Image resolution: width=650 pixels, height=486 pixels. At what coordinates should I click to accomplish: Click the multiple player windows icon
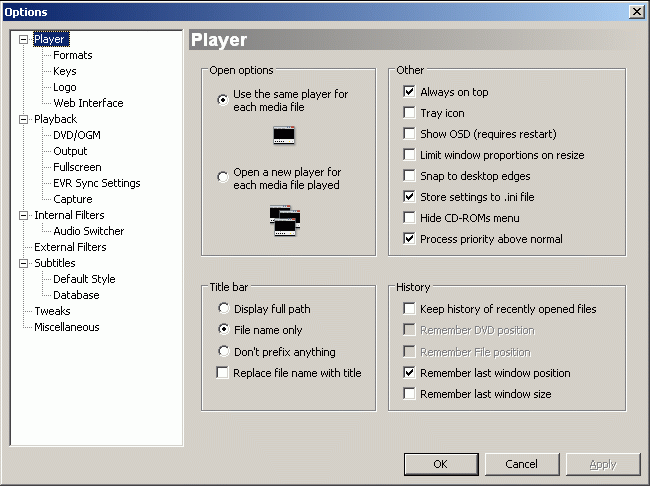(285, 220)
